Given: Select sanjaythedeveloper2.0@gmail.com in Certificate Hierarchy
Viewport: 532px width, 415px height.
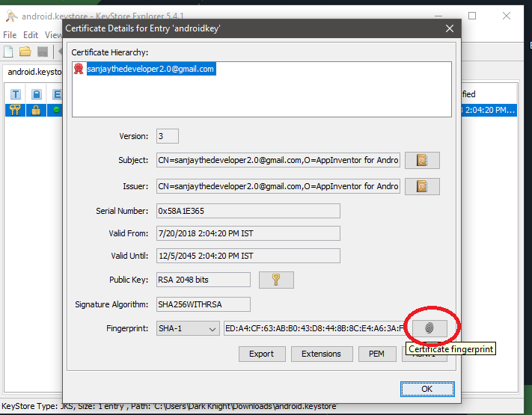Looking at the screenshot, I should coord(150,69).
